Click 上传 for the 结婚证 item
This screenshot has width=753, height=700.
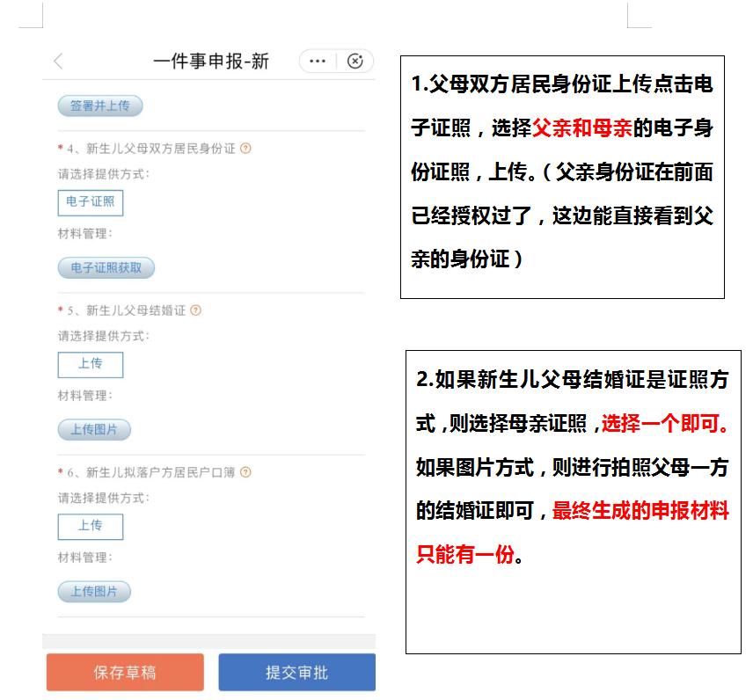pyautogui.click(x=89, y=365)
